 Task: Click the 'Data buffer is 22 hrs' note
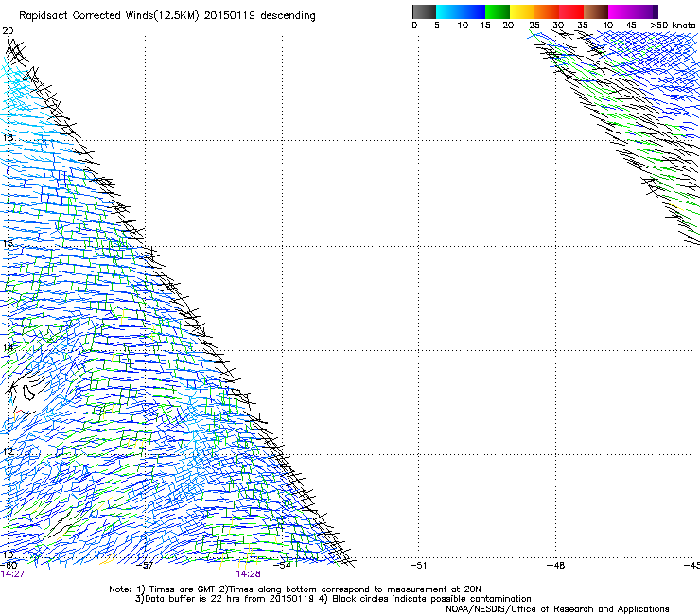(333, 599)
